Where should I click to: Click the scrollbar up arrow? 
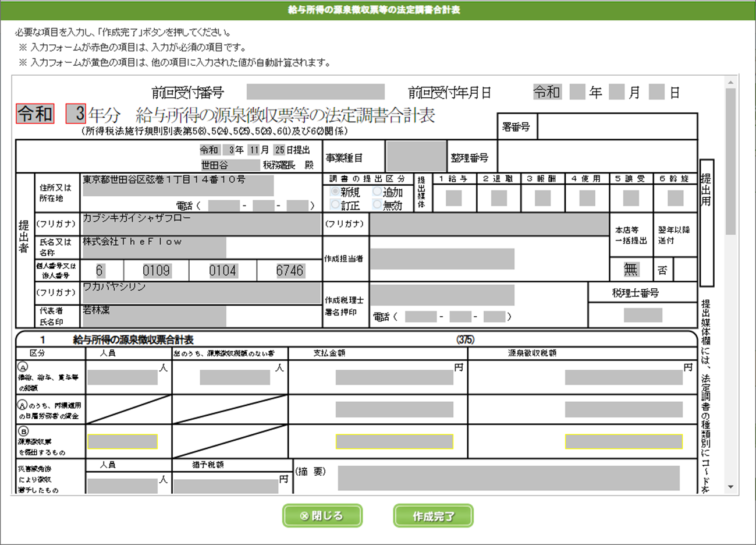(730, 82)
